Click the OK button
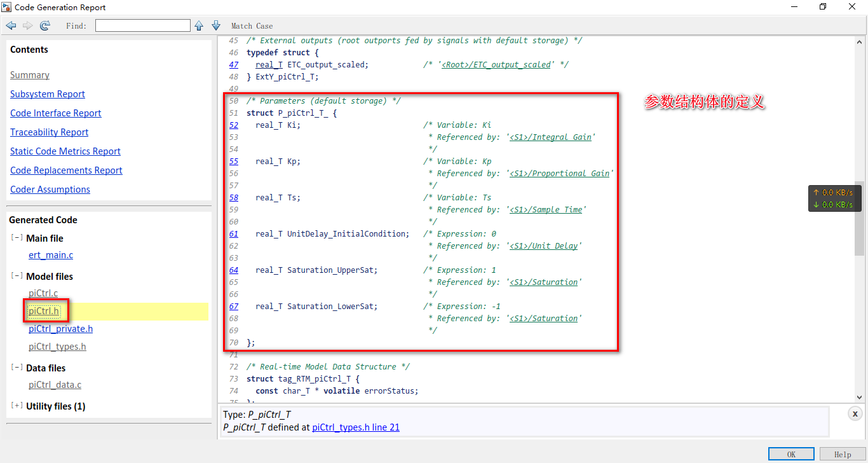Screen dimensions: 868x463 click(790, 453)
